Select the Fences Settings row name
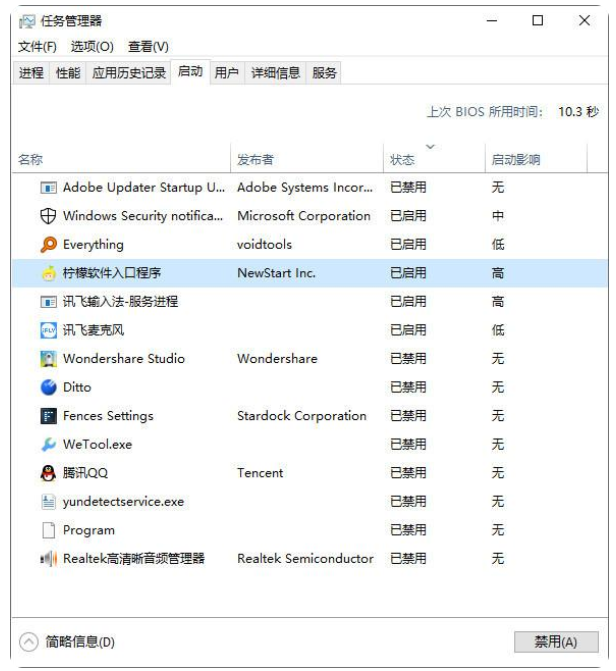 (108, 416)
